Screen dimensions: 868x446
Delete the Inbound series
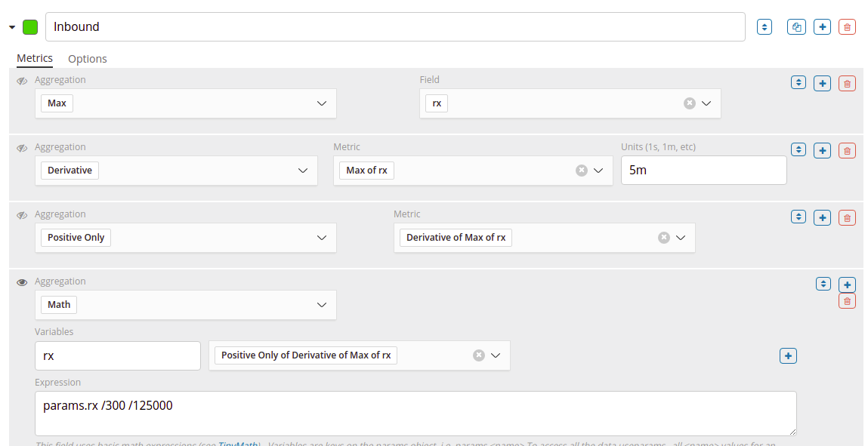coord(847,27)
